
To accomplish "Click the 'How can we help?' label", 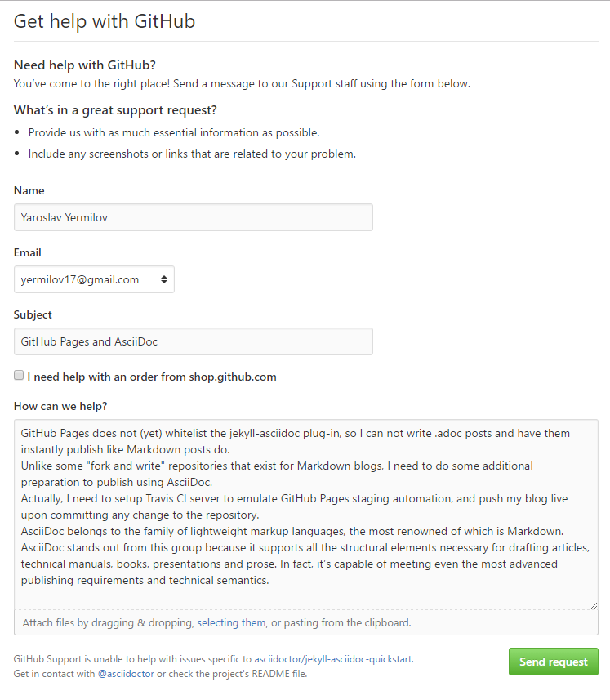I will pos(60,406).
